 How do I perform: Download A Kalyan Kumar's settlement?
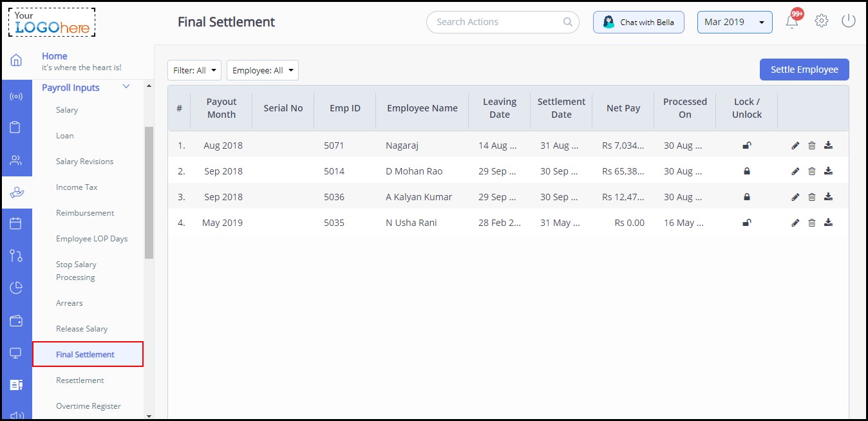point(828,197)
